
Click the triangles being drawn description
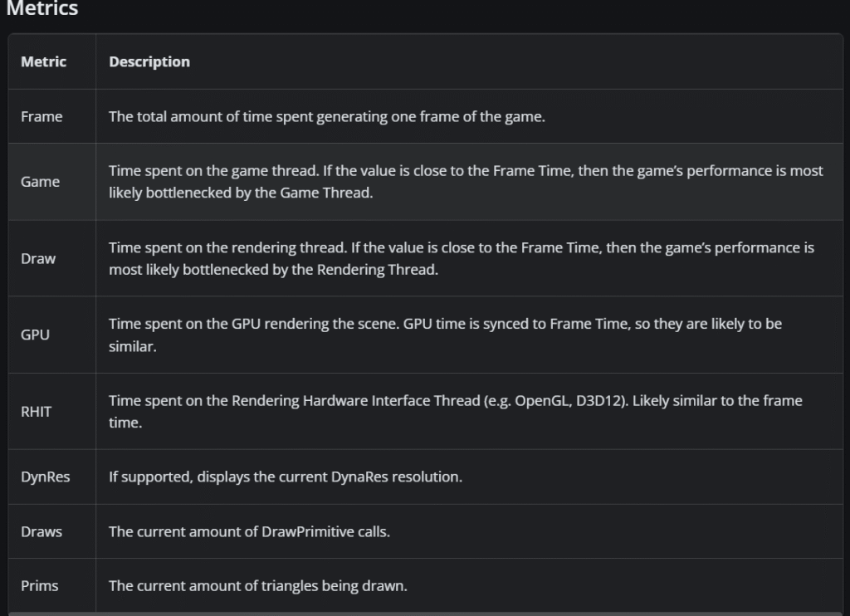tap(258, 585)
